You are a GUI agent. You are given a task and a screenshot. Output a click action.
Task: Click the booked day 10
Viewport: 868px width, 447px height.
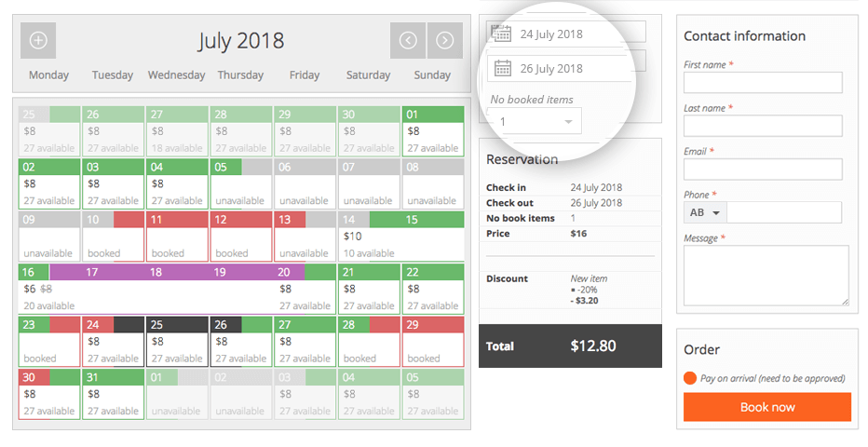[113, 237]
